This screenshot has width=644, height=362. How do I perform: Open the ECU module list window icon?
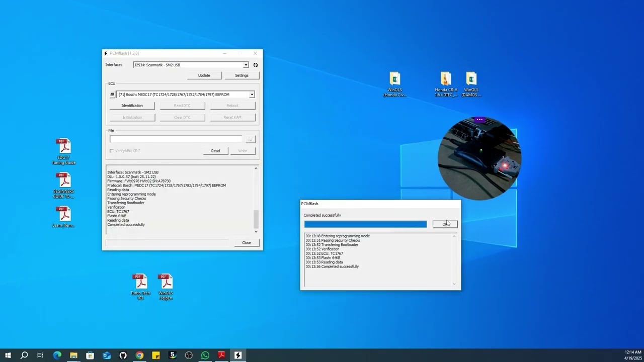click(112, 95)
